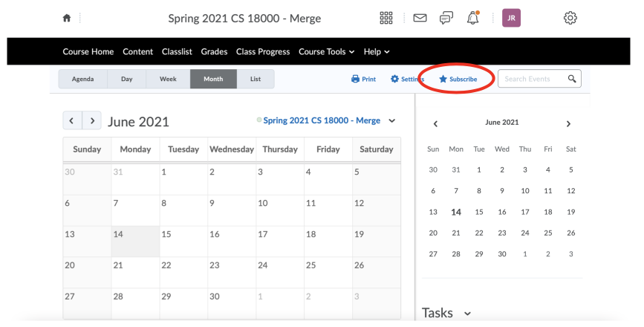644x327 pixels.
Task: Switch to List view
Action: click(256, 79)
